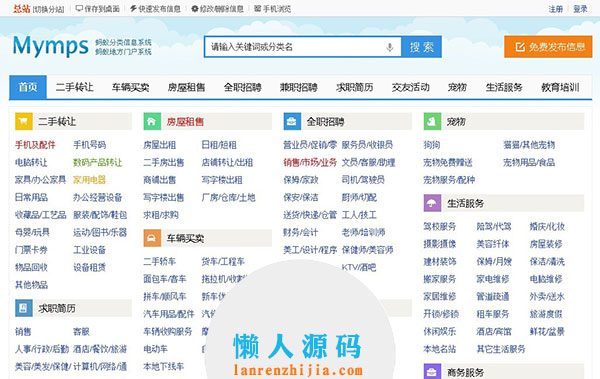The image size is (600, 379).
Task: Open the 数码产品转让 category link
Action: pyautogui.click(x=98, y=162)
